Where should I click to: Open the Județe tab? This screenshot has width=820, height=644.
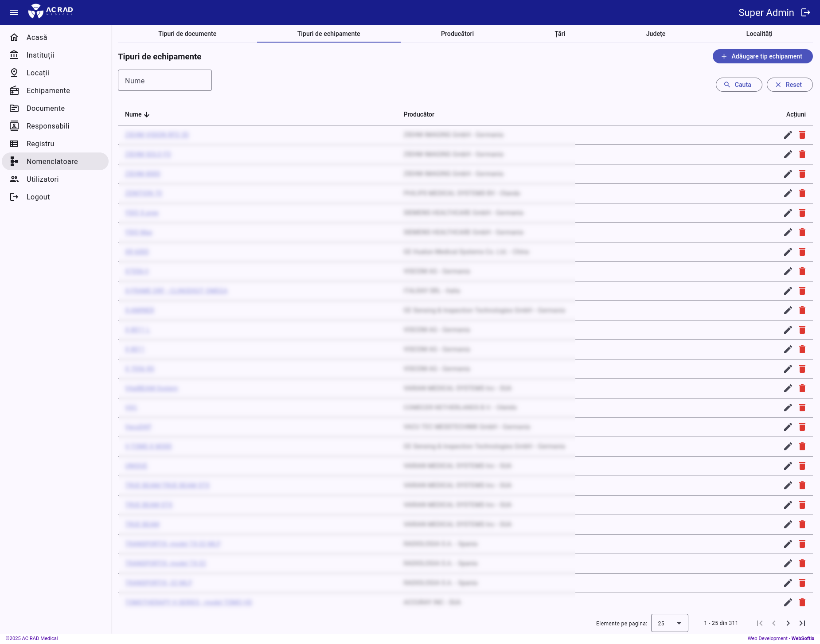pos(655,34)
